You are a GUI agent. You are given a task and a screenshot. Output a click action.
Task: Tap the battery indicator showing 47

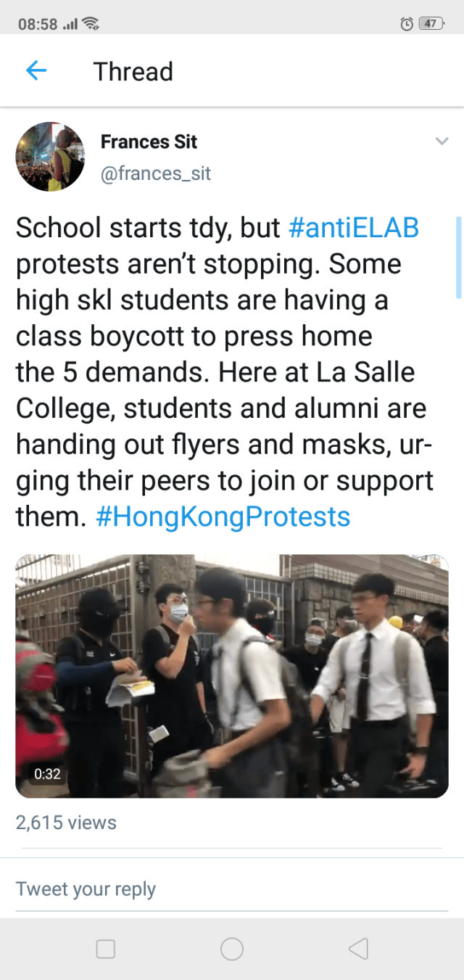pos(432,24)
